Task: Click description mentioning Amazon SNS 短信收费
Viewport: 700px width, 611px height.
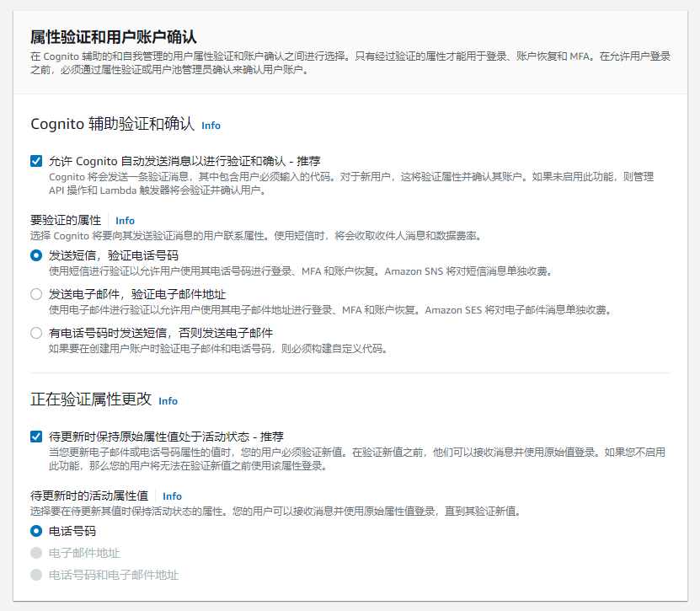Action: (301, 271)
